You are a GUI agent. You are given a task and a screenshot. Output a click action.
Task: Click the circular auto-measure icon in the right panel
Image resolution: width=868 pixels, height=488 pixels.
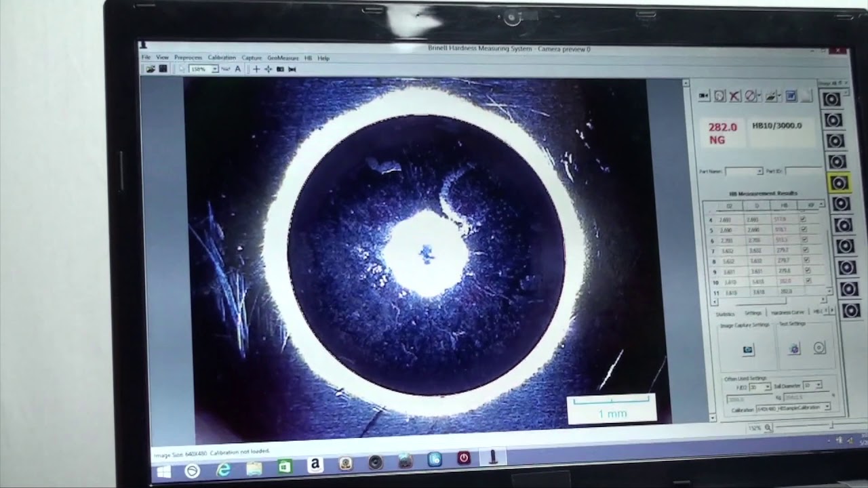719,96
